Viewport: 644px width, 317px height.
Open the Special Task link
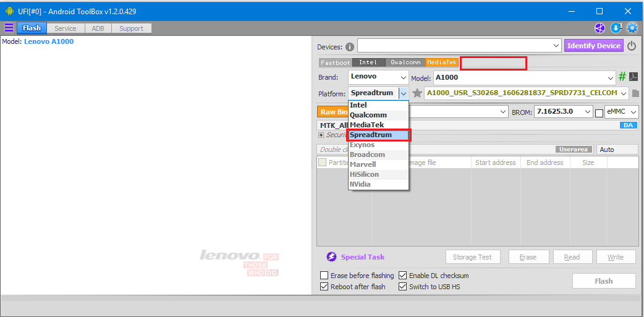(363, 257)
